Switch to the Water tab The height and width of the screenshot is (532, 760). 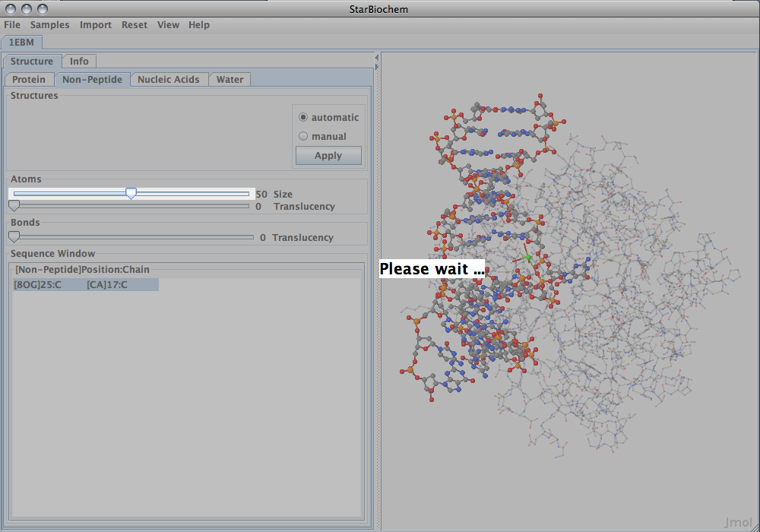pyautogui.click(x=230, y=80)
